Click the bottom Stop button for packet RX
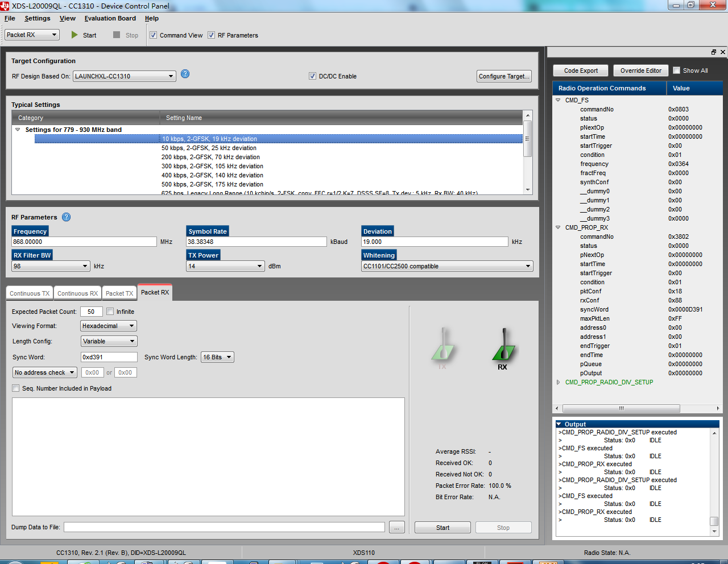 pos(503,528)
